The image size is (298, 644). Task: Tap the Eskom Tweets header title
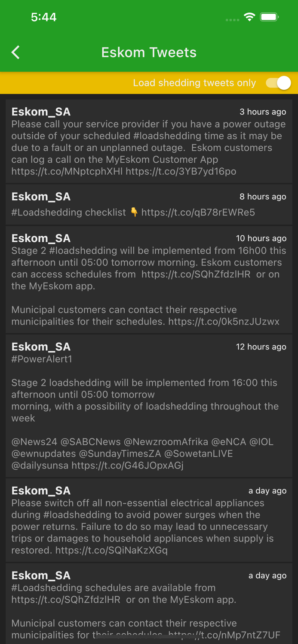(149, 52)
